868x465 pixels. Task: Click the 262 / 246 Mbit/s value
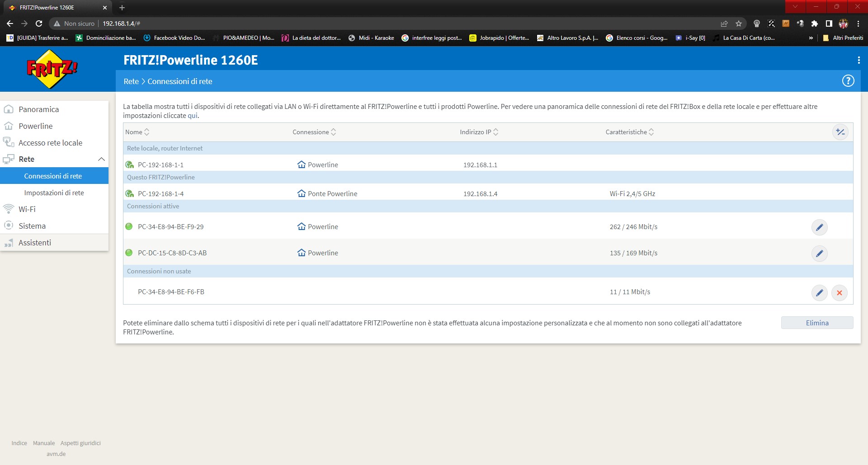click(633, 227)
